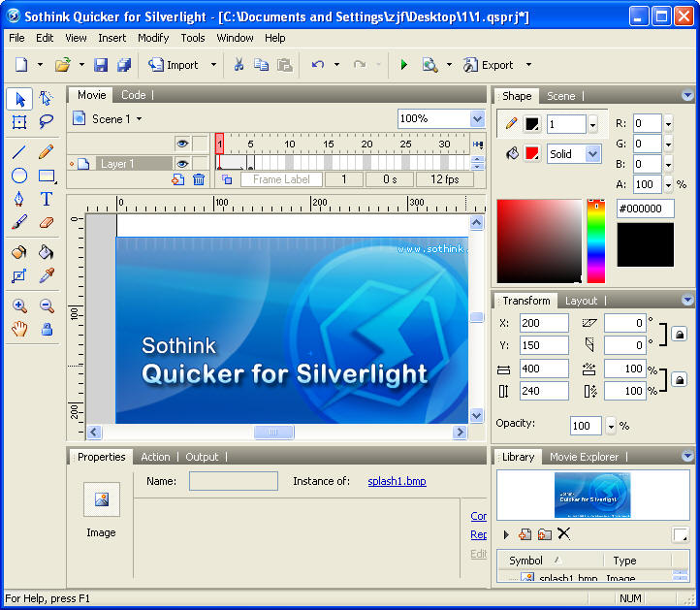Select the Hand pan tool
Image resolution: width=700 pixels, height=610 pixels.
(19, 330)
